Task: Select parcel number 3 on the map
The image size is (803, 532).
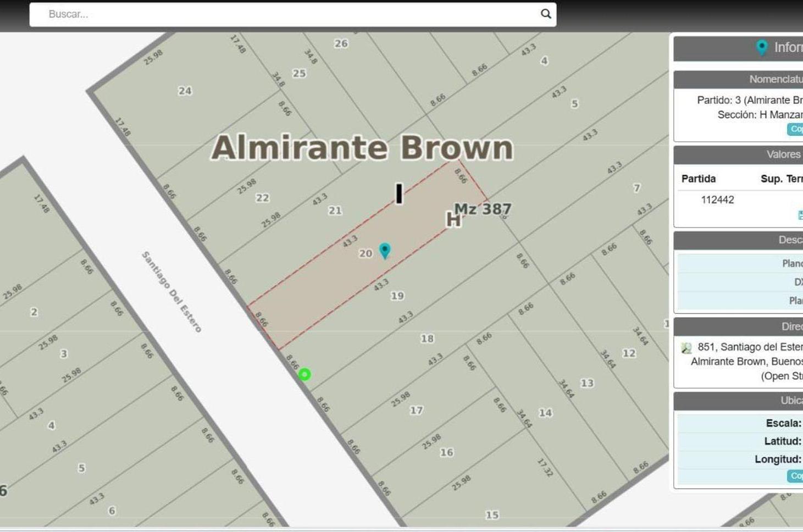Action: [x=64, y=354]
